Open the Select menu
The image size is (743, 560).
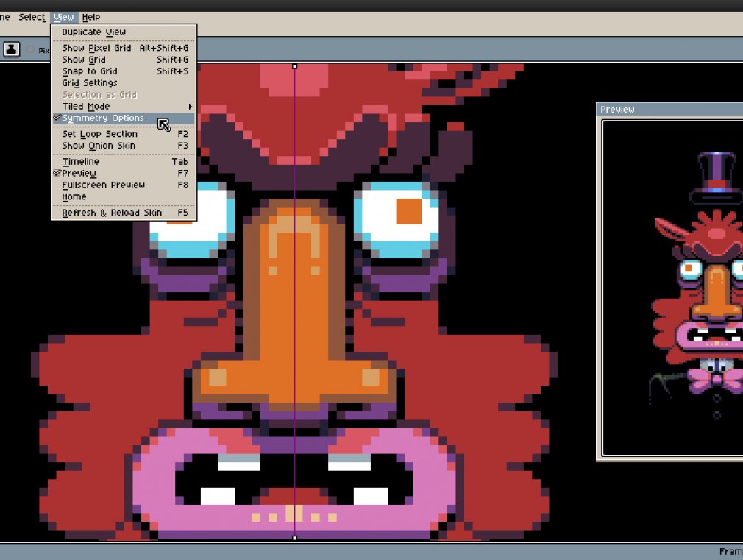tap(32, 17)
